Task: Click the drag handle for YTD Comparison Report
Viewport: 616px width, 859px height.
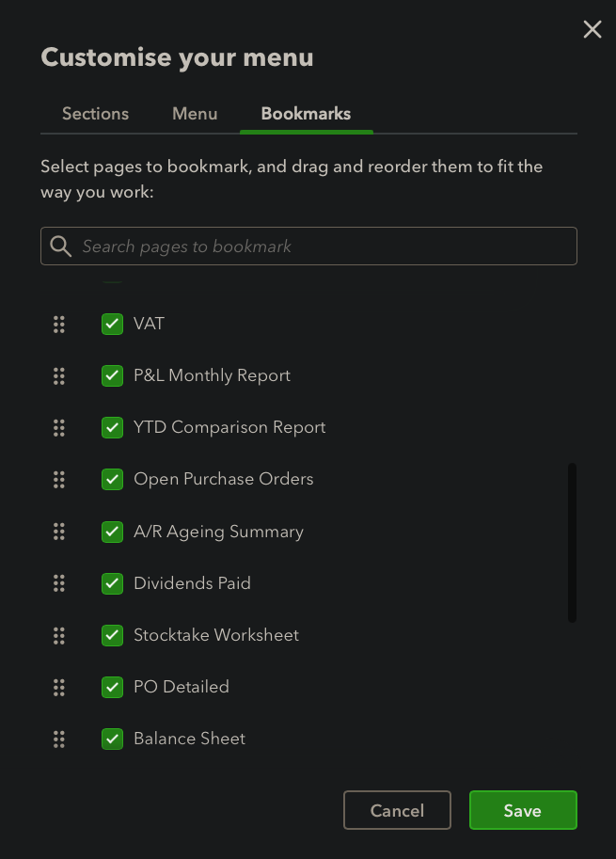Action: 59,427
